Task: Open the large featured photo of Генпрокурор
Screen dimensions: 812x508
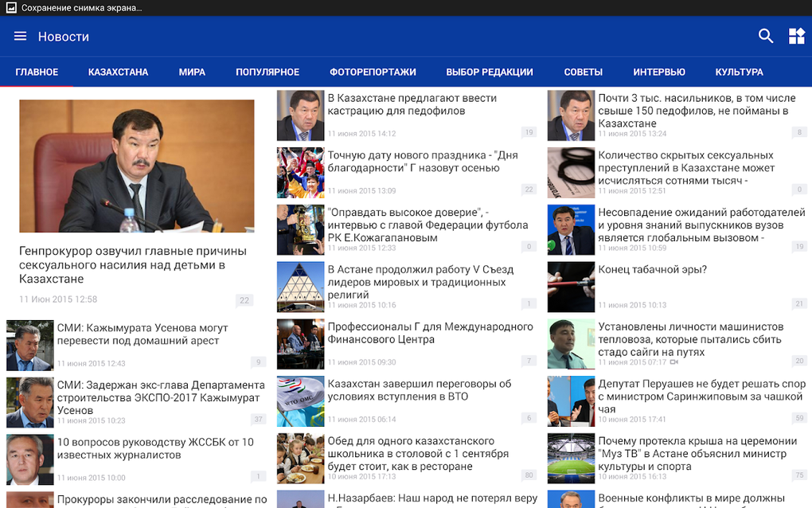Action: pos(137,166)
